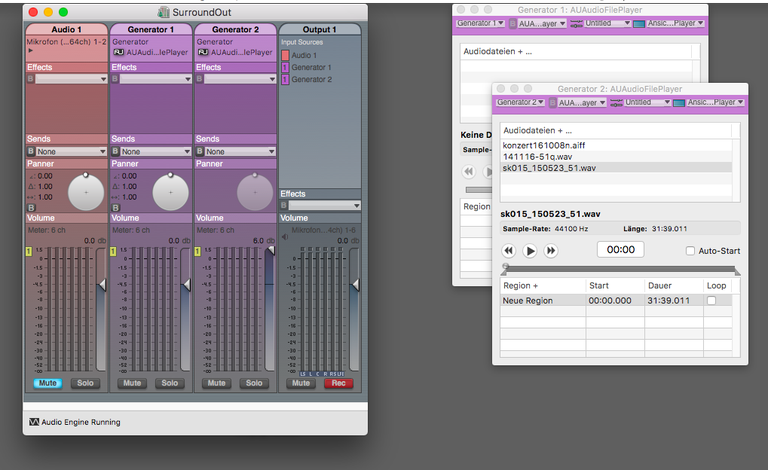Viewport: 768px width, 470px height.
Task: Check the Loop box for Neue Region
Action: (712, 301)
